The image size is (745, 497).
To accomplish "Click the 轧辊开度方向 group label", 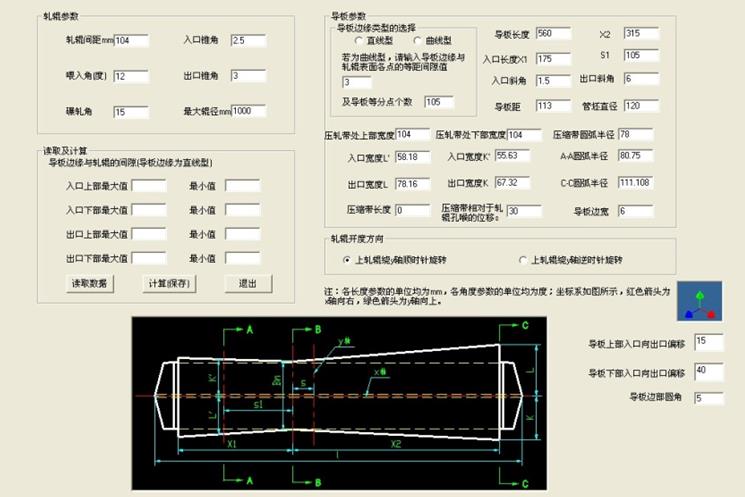I will 357,239.
